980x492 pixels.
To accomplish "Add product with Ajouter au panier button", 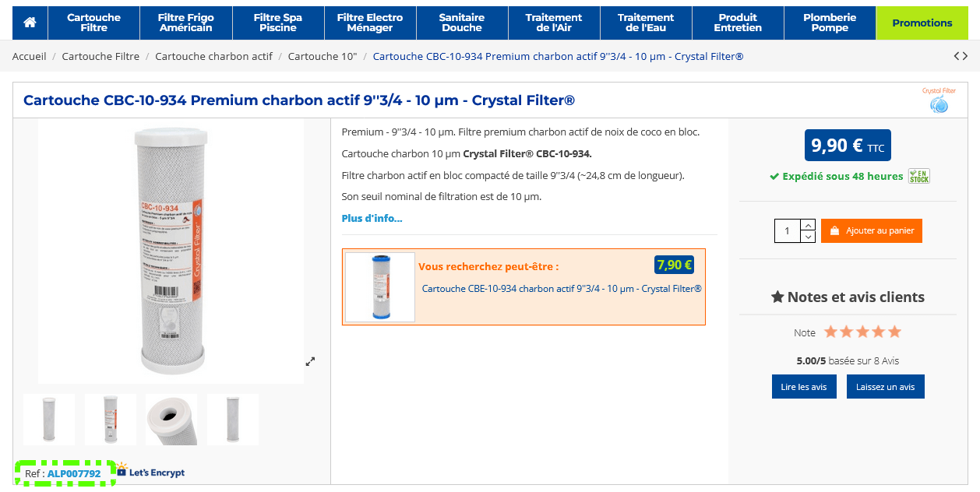I will click(x=871, y=230).
